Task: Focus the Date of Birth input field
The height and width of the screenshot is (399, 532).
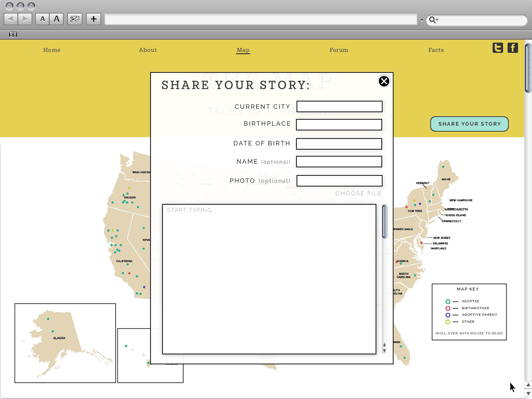Action: click(x=339, y=144)
